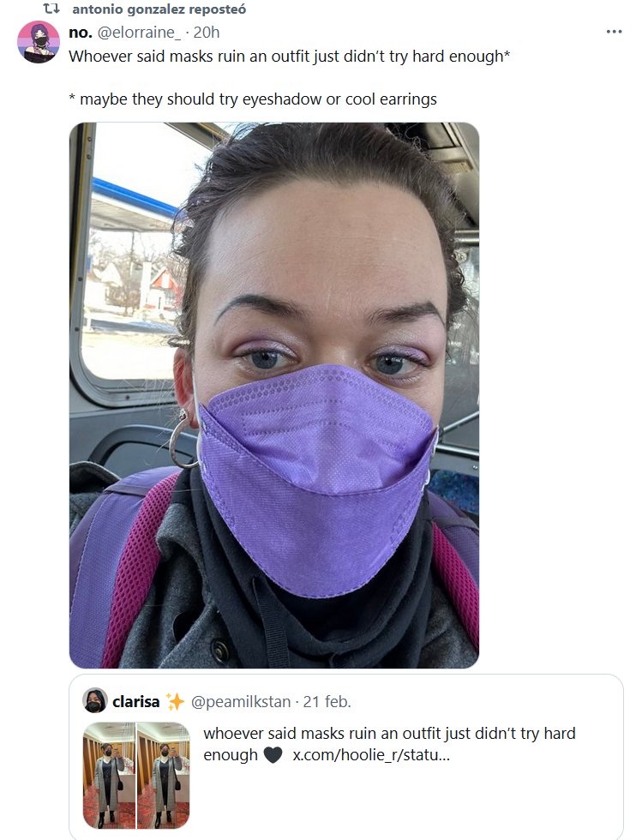Click clarisa's display name
Viewport: 636px width, 840px height.
point(136,701)
